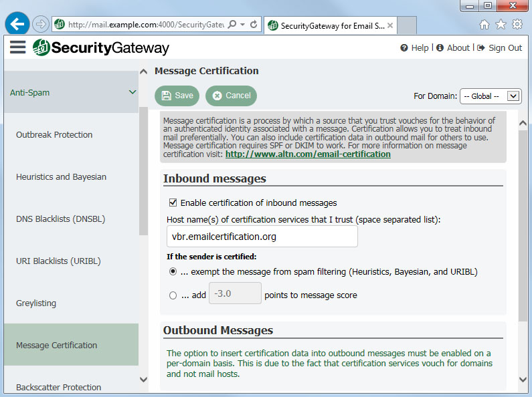Select Message Certification in sidebar
This screenshot has height=397, width=532.
click(71, 344)
